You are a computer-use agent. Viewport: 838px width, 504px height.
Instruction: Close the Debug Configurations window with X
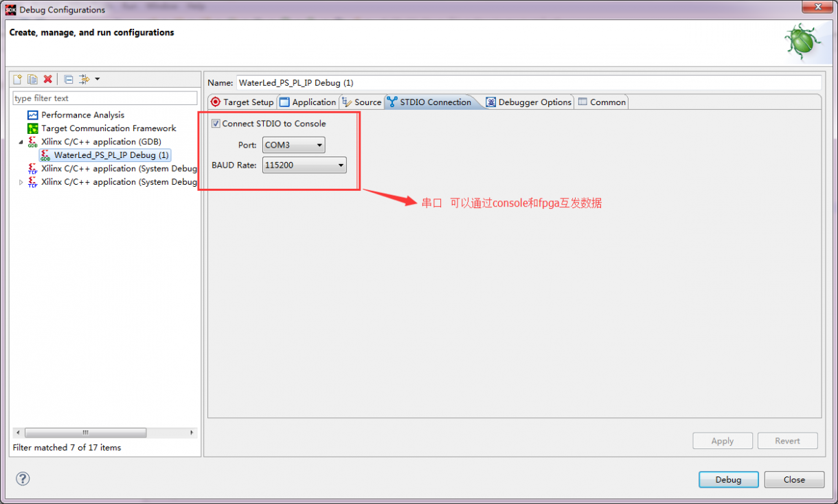(x=816, y=8)
